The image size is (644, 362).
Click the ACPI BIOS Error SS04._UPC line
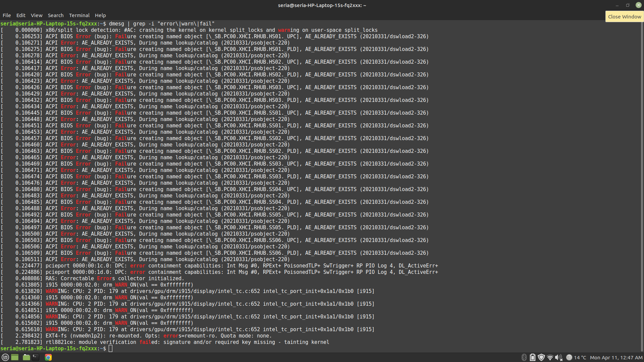215,189
